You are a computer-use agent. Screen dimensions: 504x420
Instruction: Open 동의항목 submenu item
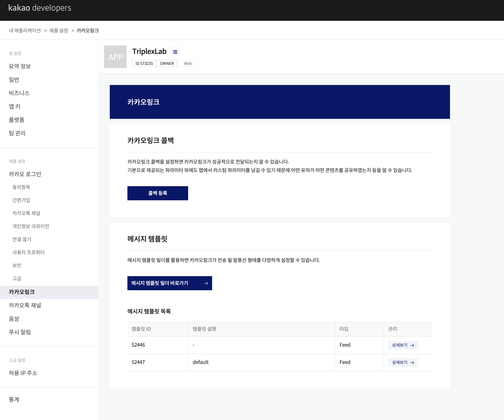(x=21, y=187)
